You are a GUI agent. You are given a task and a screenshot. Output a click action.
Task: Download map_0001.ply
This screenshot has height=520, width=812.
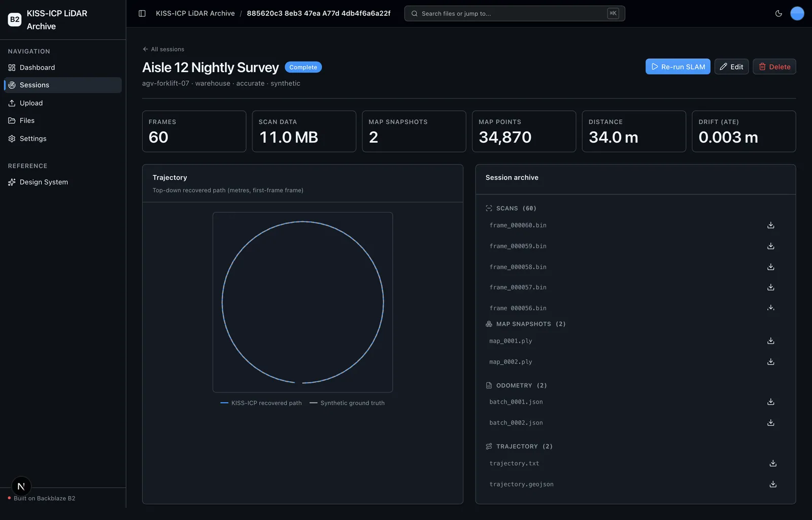[770, 341]
